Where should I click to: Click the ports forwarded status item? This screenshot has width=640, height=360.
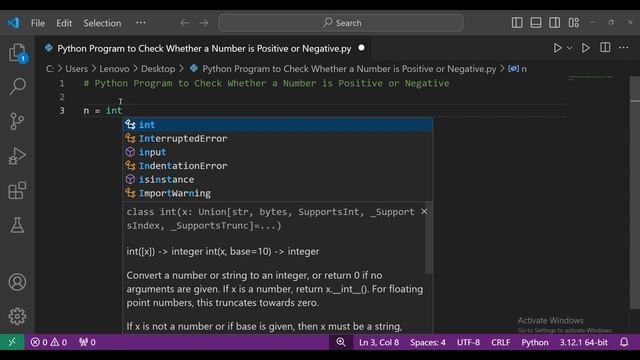tap(87, 342)
